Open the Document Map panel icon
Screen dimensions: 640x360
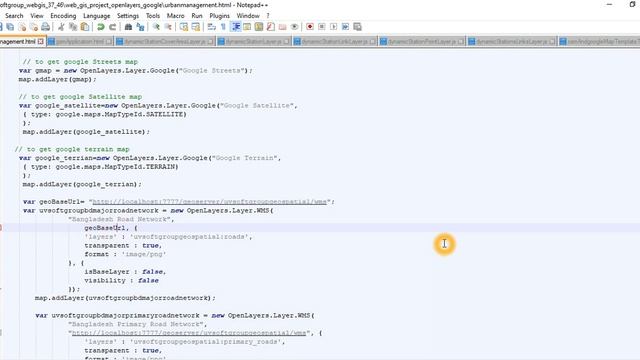259,27
